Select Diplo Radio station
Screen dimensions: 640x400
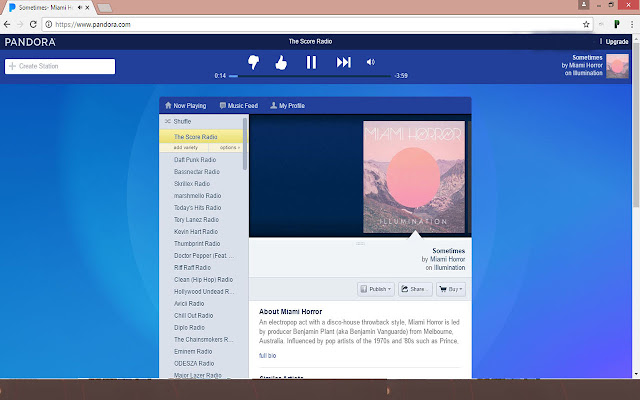(189, 327)
